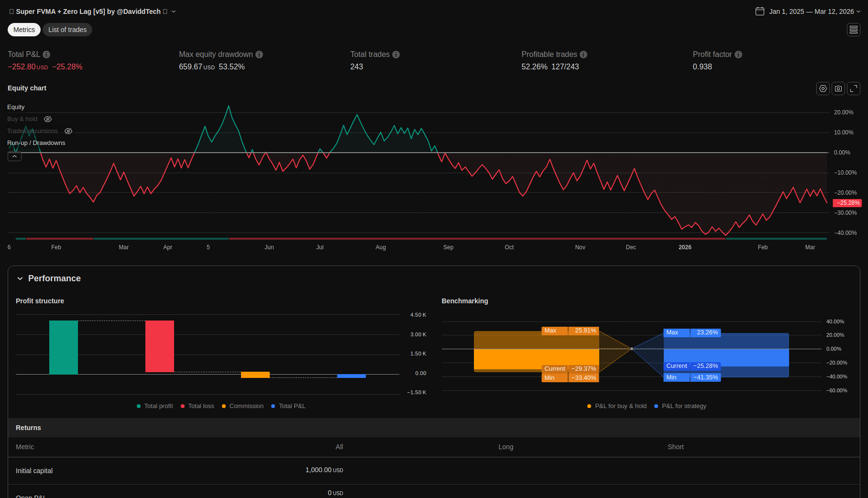Expand equity chart to fullscreen
The height and width of the screenshot is (498, 868).
tap(853, 89)
